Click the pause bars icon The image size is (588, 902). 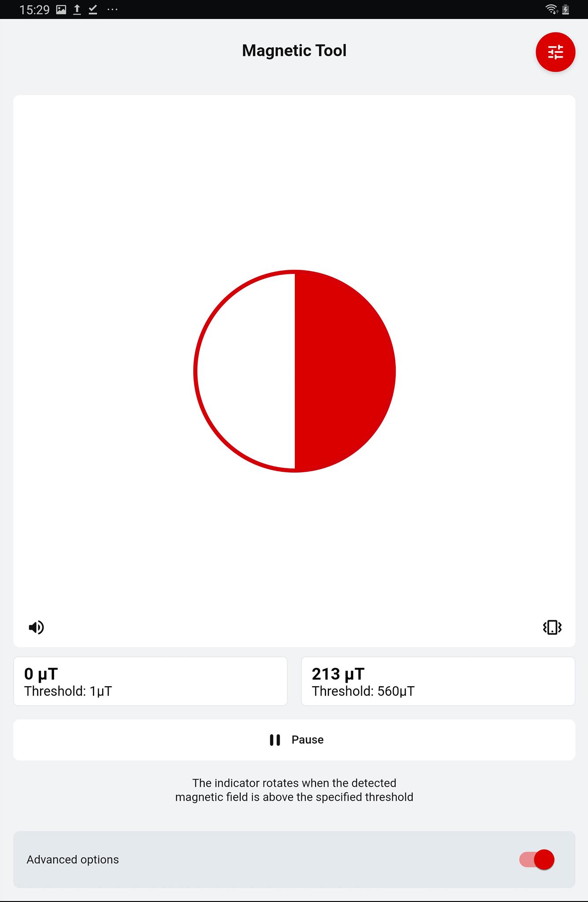pos(275,740)
